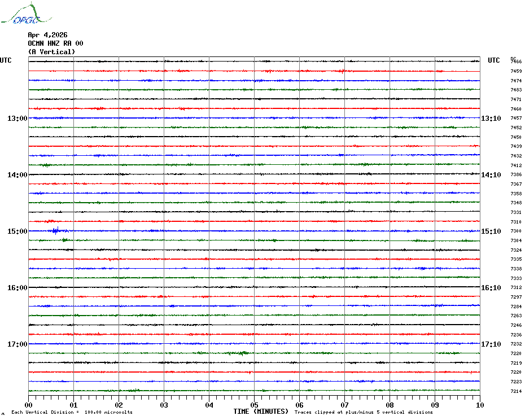
Task: Click the '14:00' time label
Action: 17,175
